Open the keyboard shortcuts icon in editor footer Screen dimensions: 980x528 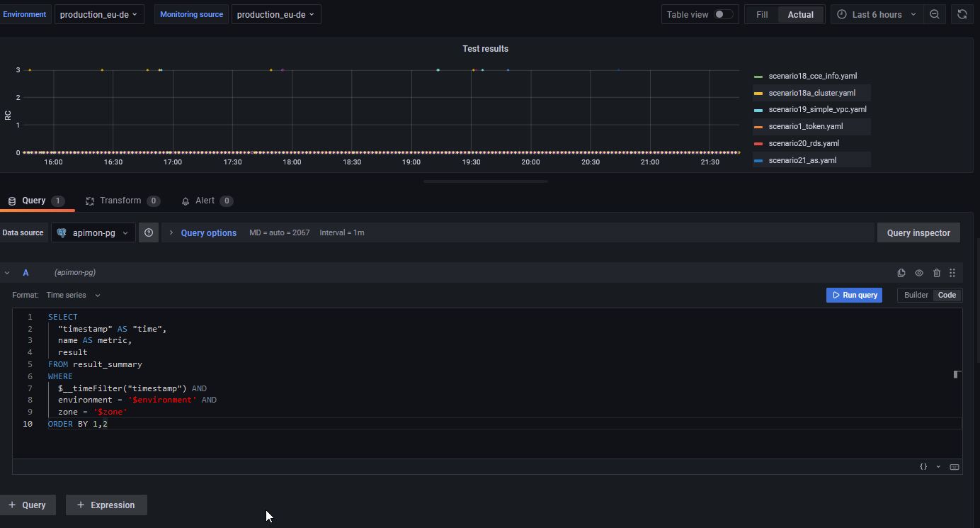(955, 466)
